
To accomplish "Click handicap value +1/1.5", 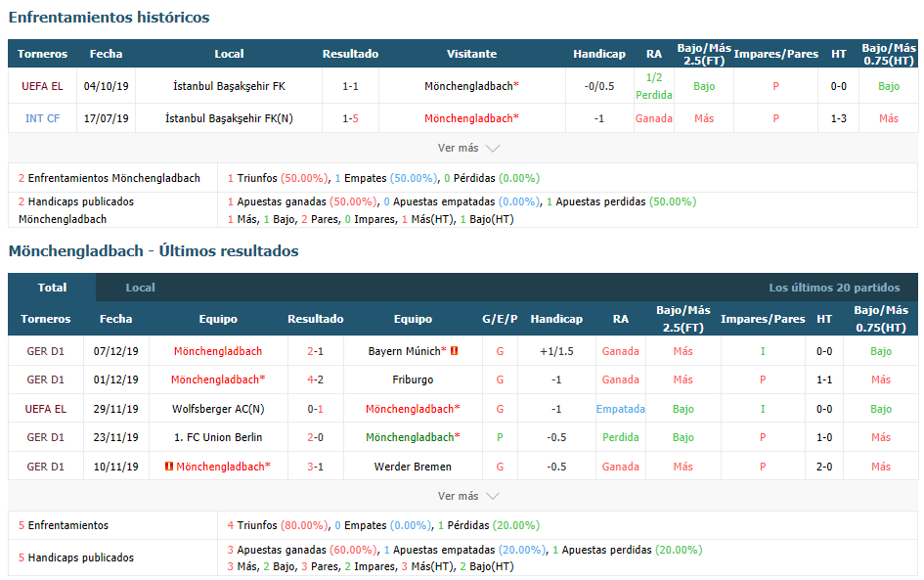I will [556, 351].
